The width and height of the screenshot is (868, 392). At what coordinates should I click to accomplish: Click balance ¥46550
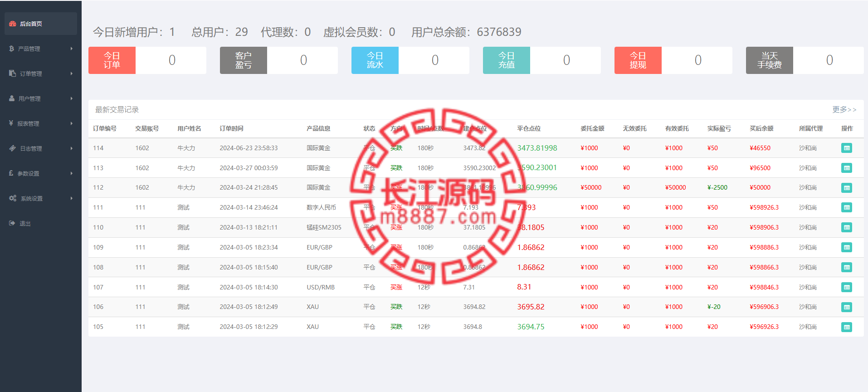tap(760, 148)
